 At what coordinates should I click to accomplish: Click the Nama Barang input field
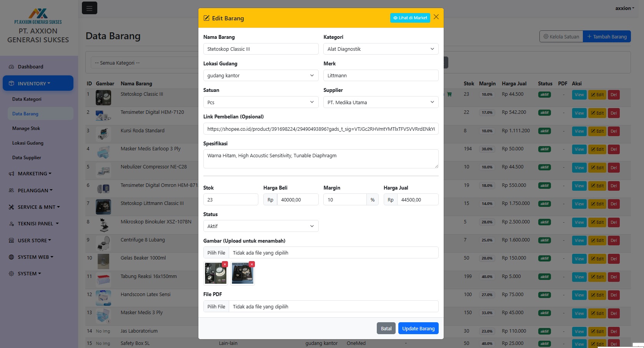click(x=261, y=49)
